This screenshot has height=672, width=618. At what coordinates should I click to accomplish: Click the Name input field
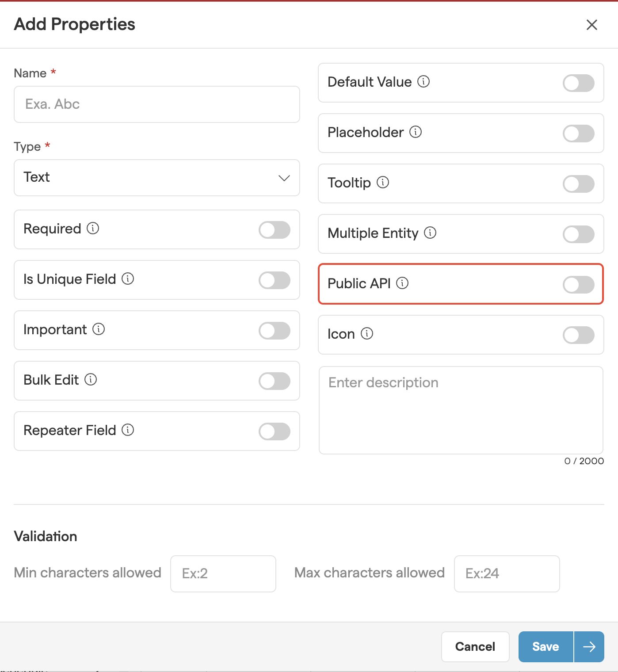coord(157,104)
